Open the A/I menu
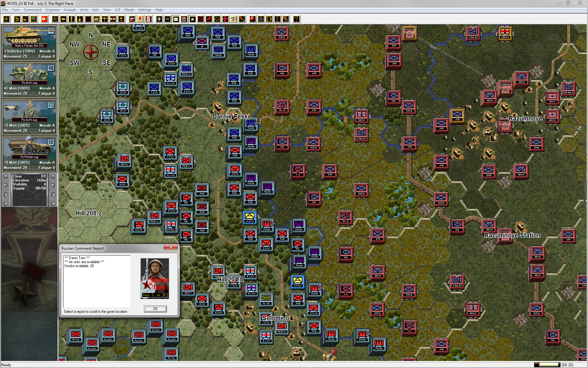588x368 pixels. 118,10
